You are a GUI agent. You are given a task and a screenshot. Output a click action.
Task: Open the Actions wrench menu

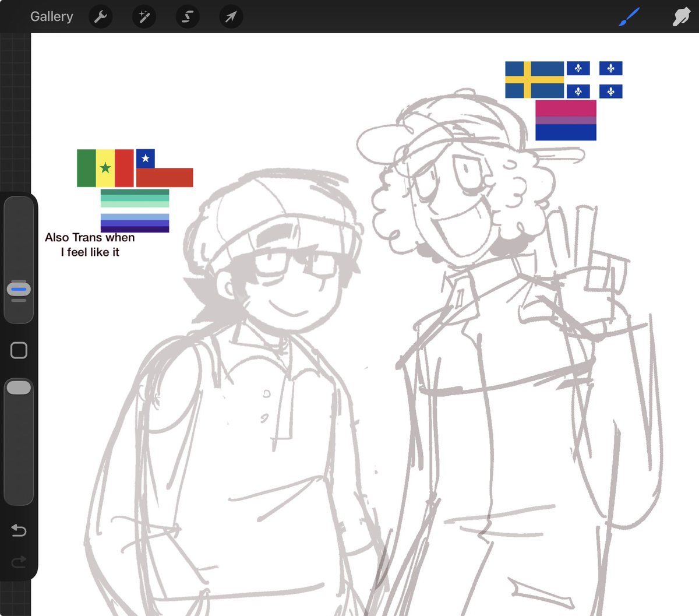(x=101, y=17)
